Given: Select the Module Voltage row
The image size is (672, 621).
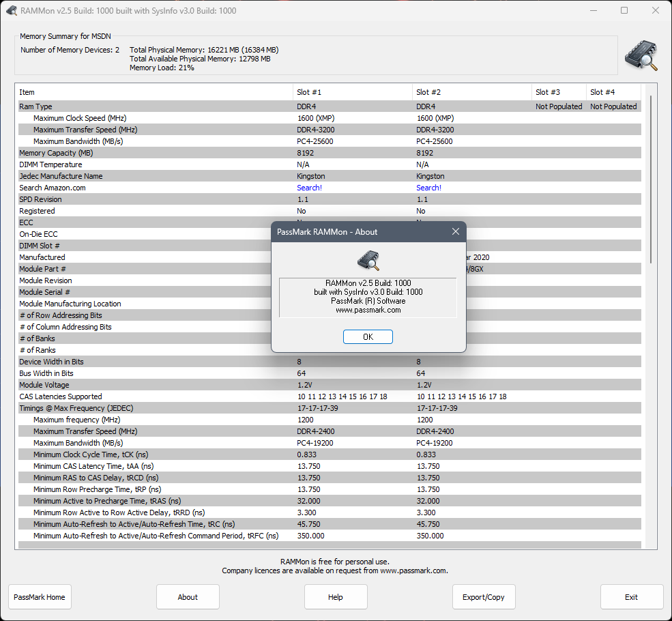Looking at the screenshot, I should coord(330,385).
